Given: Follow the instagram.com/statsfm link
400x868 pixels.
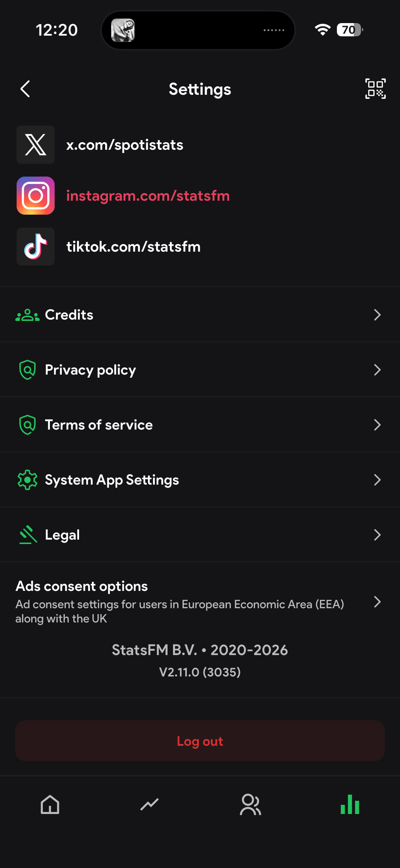Looking at the screenshot, I should 148,196.
